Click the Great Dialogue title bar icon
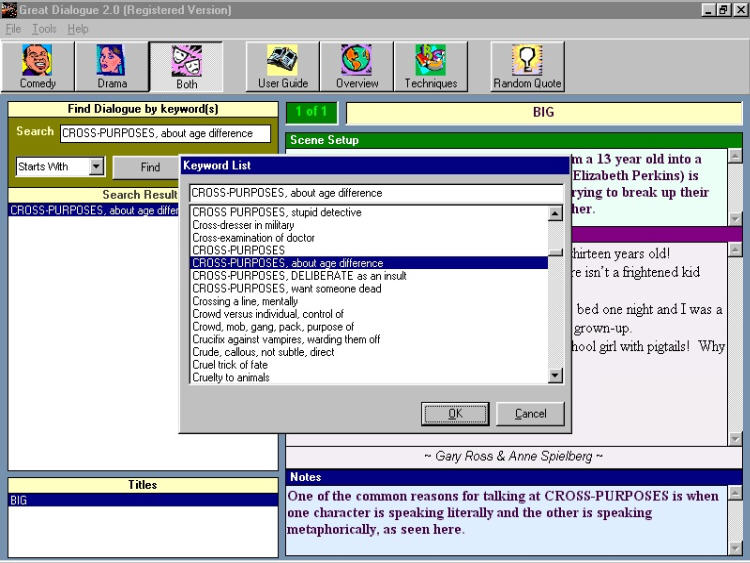750x563 pixels. click(x=10, y=10)
